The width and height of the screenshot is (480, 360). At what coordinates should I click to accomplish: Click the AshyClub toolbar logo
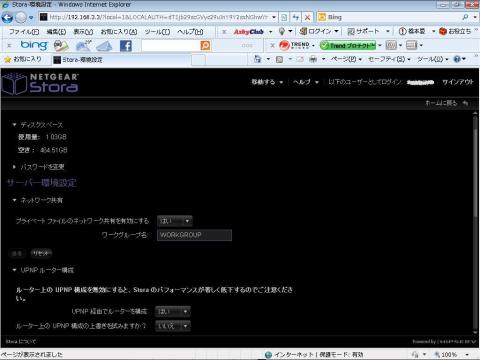(248, 32)
